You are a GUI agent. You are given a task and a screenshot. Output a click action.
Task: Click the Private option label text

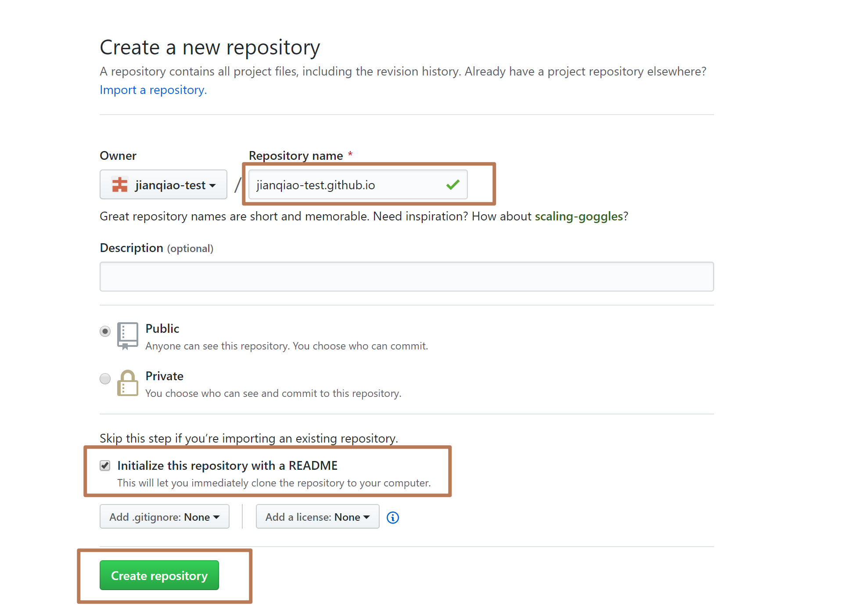click(165, 376)
